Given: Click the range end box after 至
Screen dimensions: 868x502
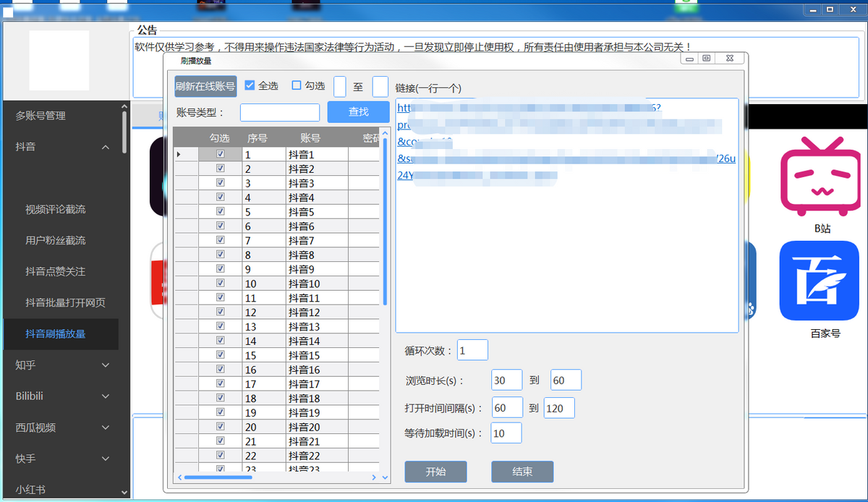Looking at the screenshot, I should pyautogui.click(x=380, y=86).
